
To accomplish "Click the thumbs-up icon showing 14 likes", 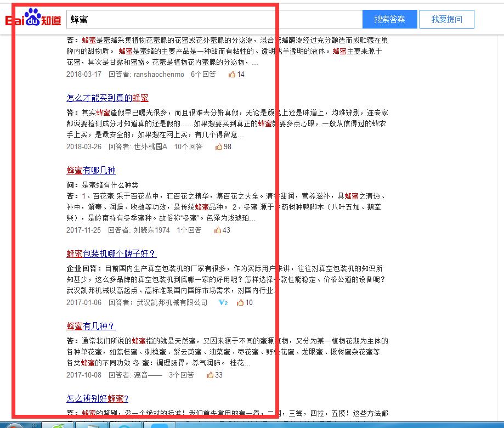I will point(233,74).
